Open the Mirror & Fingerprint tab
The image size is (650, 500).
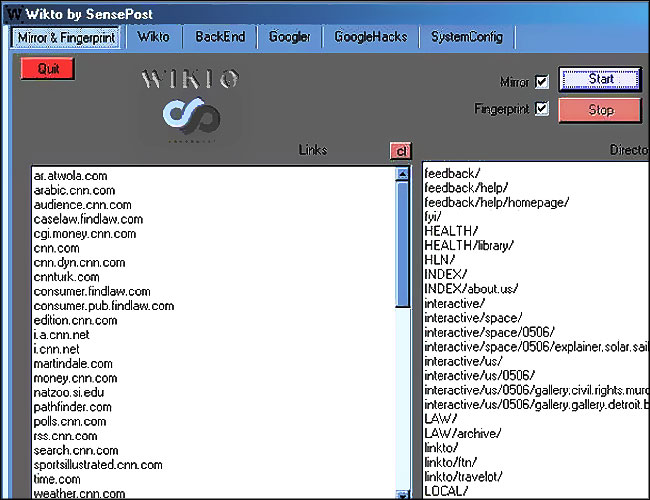tap(66, 38)
